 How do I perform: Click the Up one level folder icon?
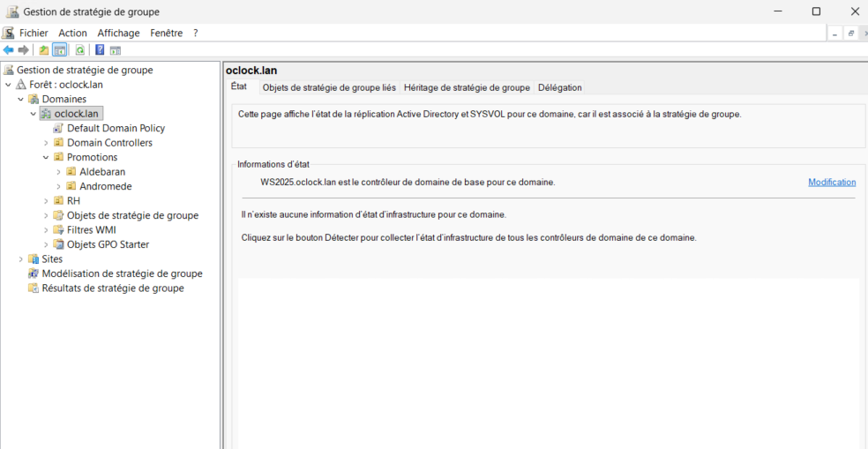coord(43,50)
